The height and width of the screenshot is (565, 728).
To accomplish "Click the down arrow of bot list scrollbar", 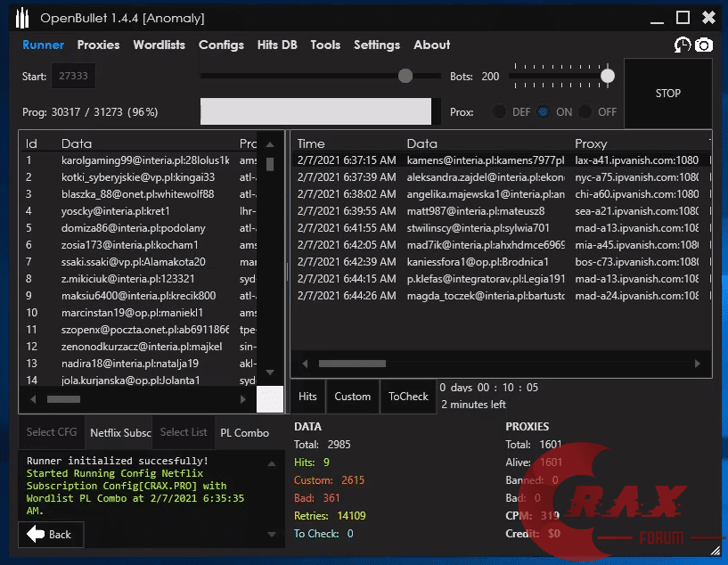I will [x=270, y=373].
